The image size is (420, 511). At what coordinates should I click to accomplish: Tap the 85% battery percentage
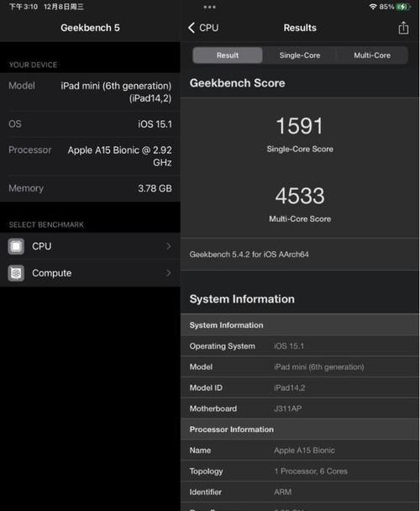[386, 7]
